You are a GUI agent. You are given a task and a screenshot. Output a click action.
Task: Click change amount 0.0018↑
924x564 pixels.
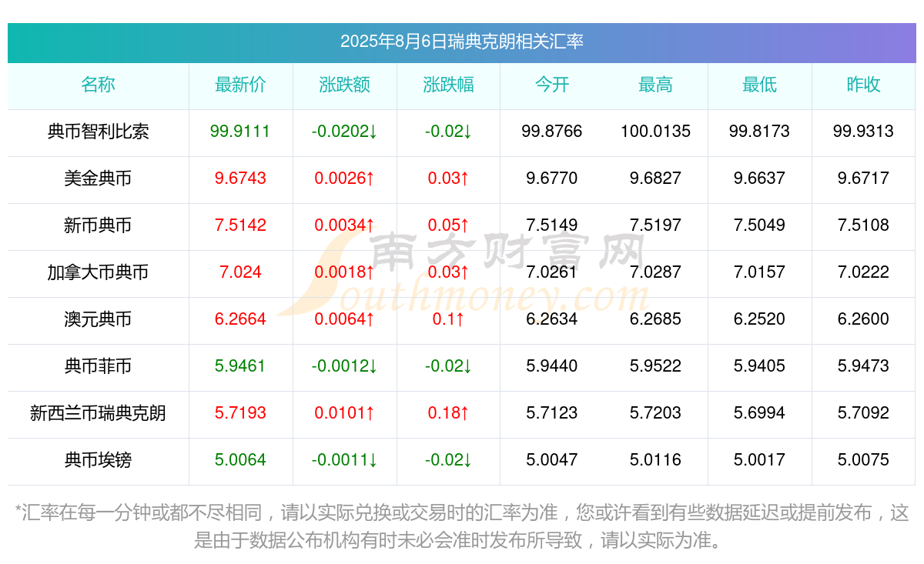coord(344,272)
